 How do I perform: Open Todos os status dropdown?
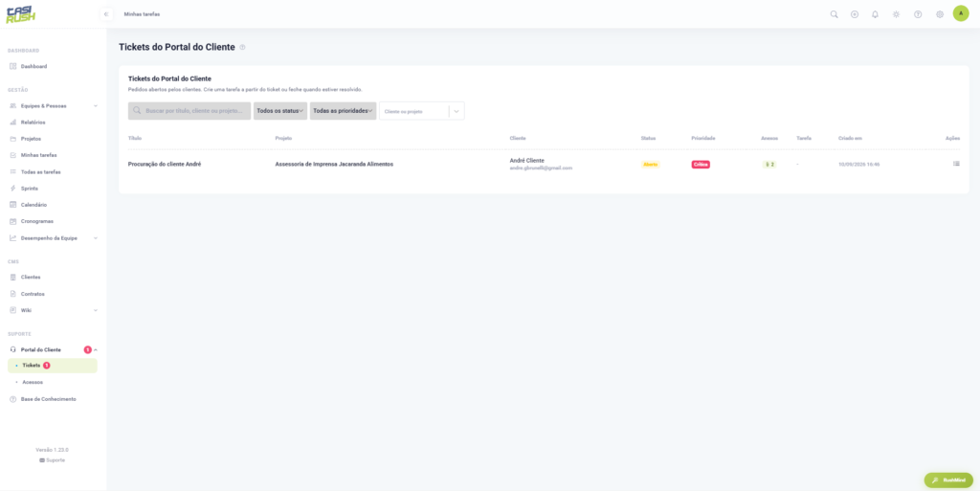[280, 111]
